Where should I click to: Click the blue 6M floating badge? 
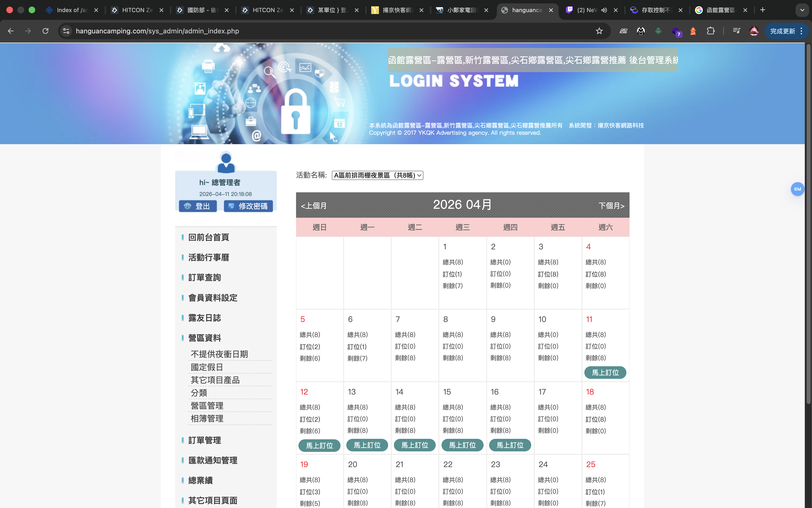pos(797,189)
